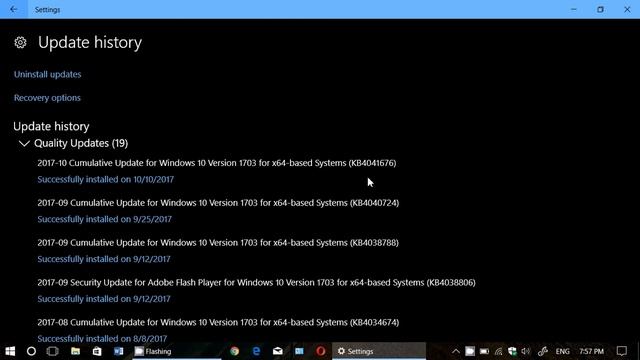Open Successfully installed on 10/10/2017 link
The image size is (640, 360).
point(106,179)
